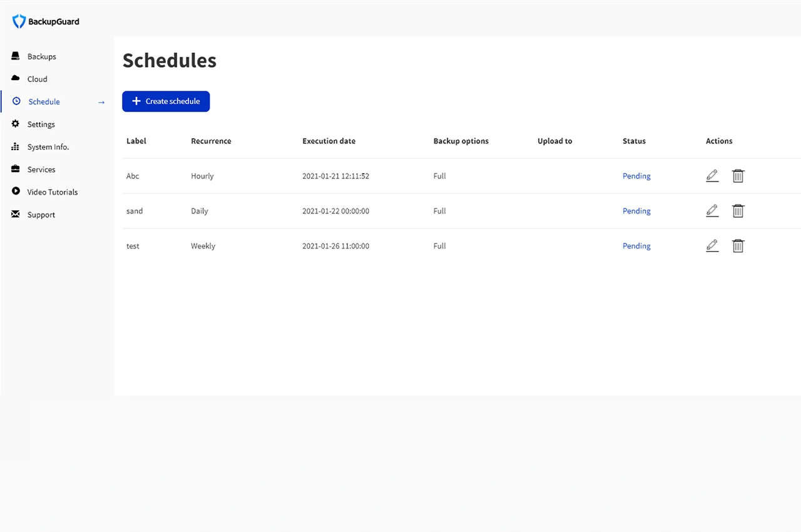Screen dimensions: 801x532
Task: Edit the sand schedule via pencil icon
Action: point(712,211)
